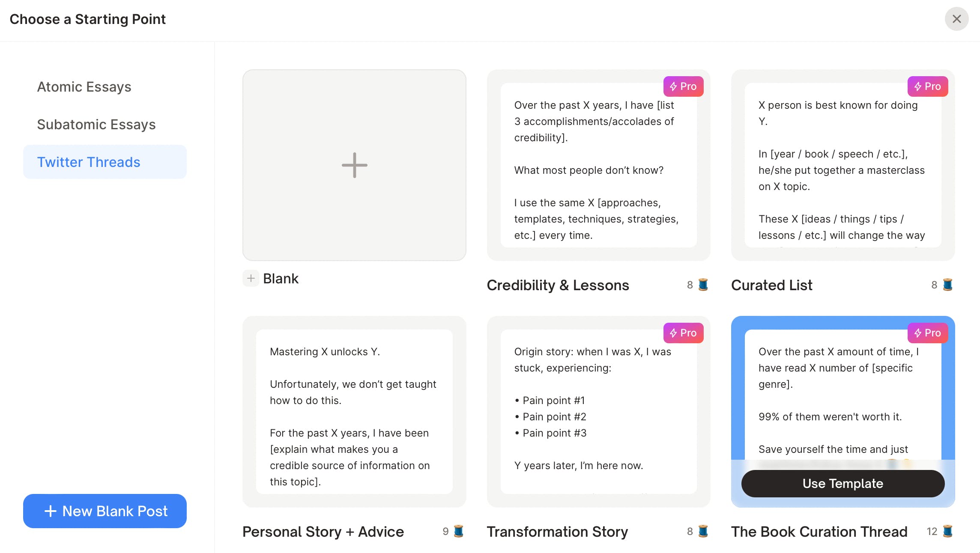Click the Pro badge on Credibility & Lessons
Image resolution: width=980 pixels, height=553 pixels.
683,86
